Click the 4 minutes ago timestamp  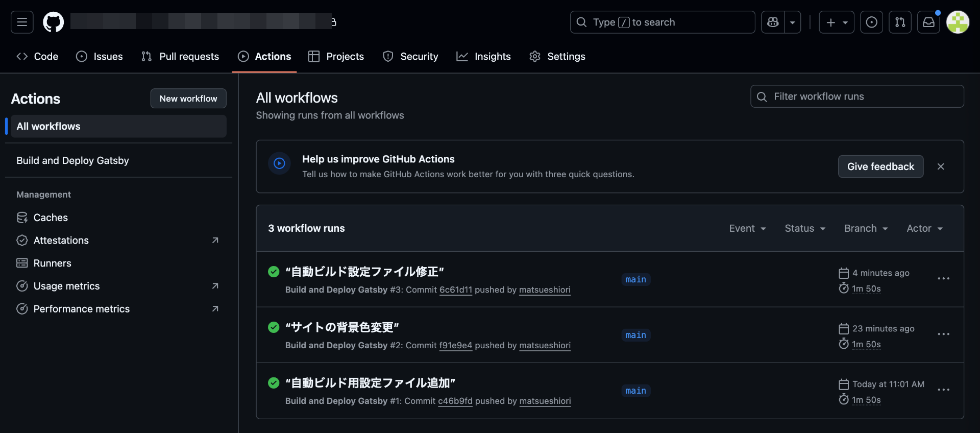(x=881, y=273)
